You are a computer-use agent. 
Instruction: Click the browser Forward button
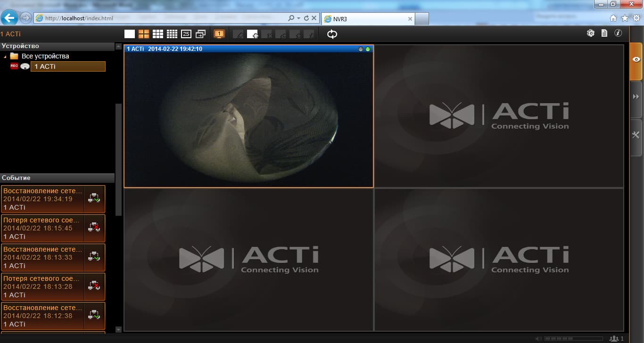click(x=25, y=18)
